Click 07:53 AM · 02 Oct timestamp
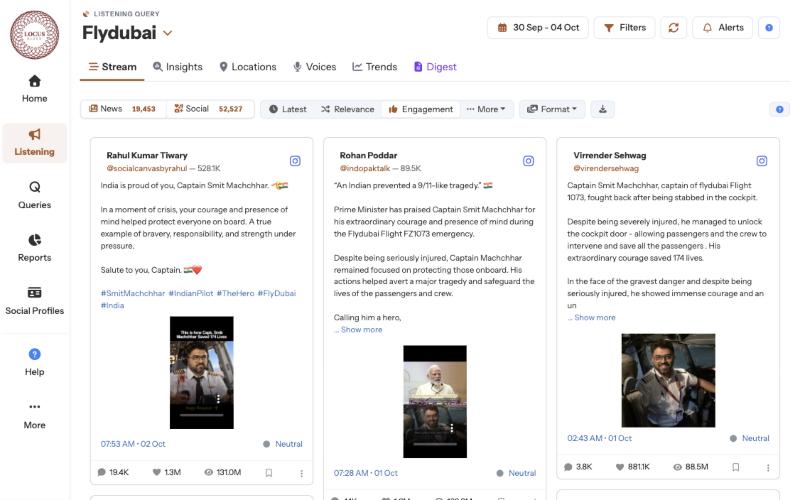The width and height of the screenshot is (800, 500). point(133,444)
